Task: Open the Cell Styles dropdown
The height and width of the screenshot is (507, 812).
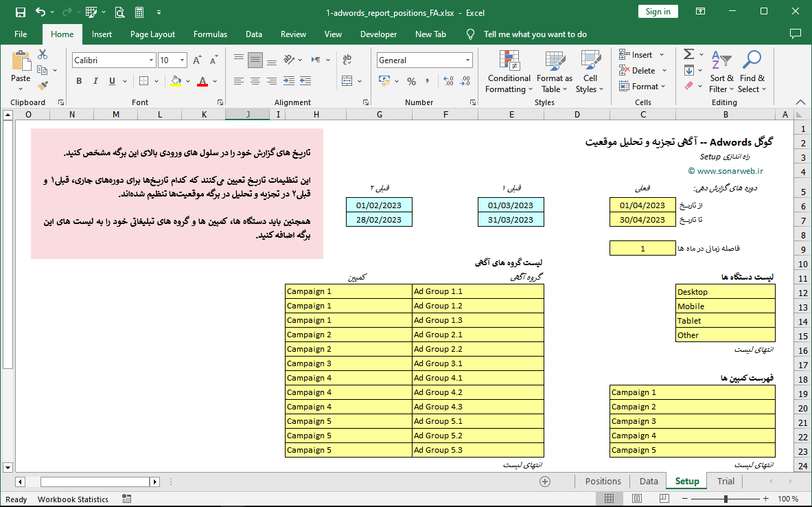Action: point(590,71)
